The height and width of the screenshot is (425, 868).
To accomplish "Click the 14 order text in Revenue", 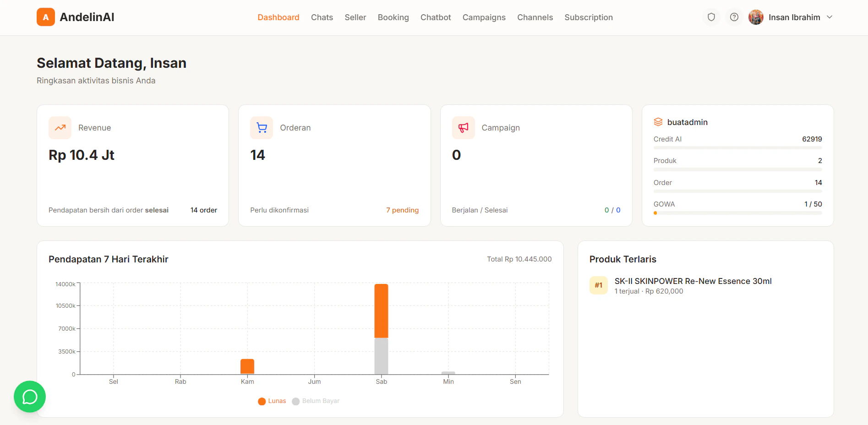I will [x=204, y=210].
